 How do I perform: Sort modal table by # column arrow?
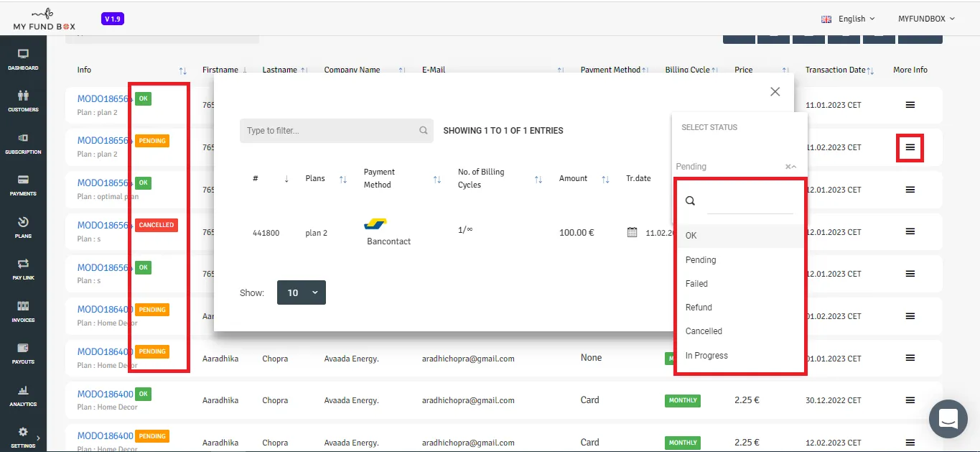click(286, 179)
